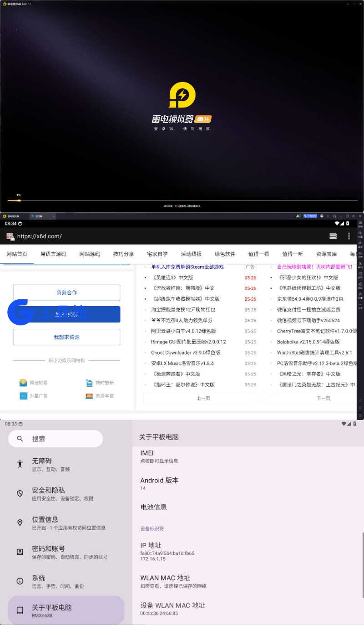364x625 pixels.
Task: Open the 微信视频号下载助手v260524 link
Action: (x=308, y=320)
